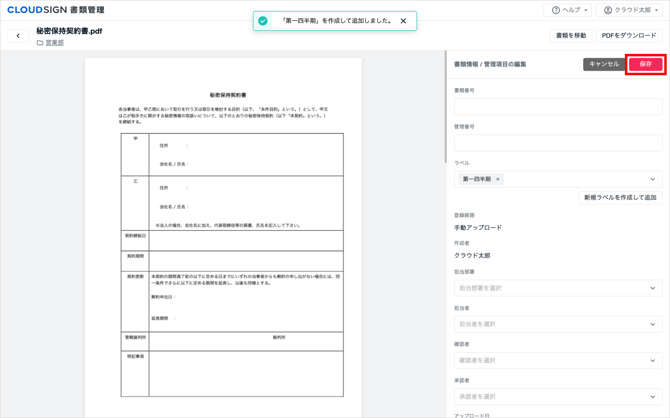Focus the 書類番号 input field

point(558,106)
